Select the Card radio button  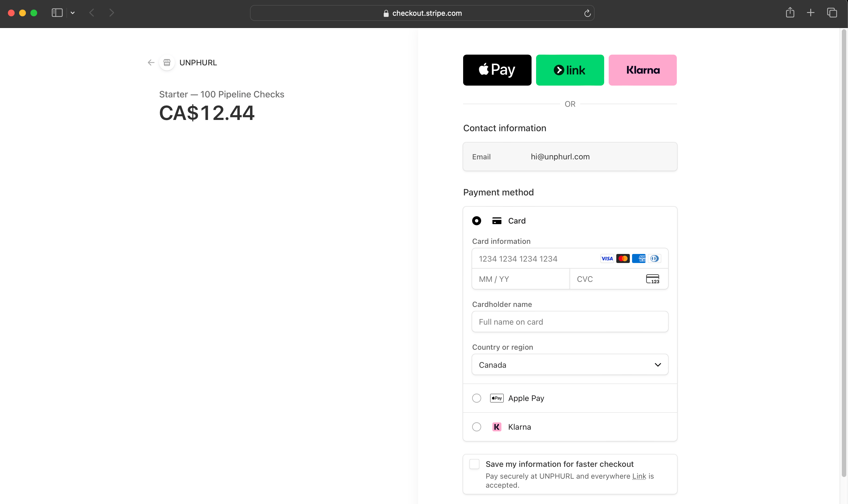[x=476, y=221]
